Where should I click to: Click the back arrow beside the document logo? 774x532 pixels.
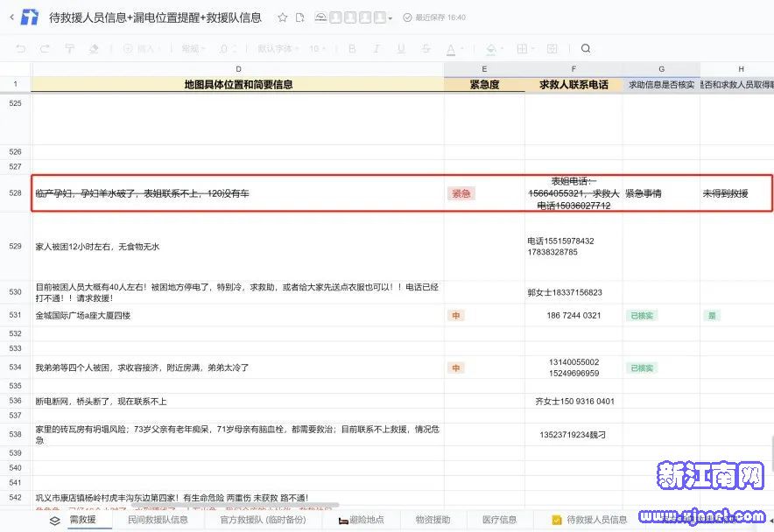coord(11,17)
